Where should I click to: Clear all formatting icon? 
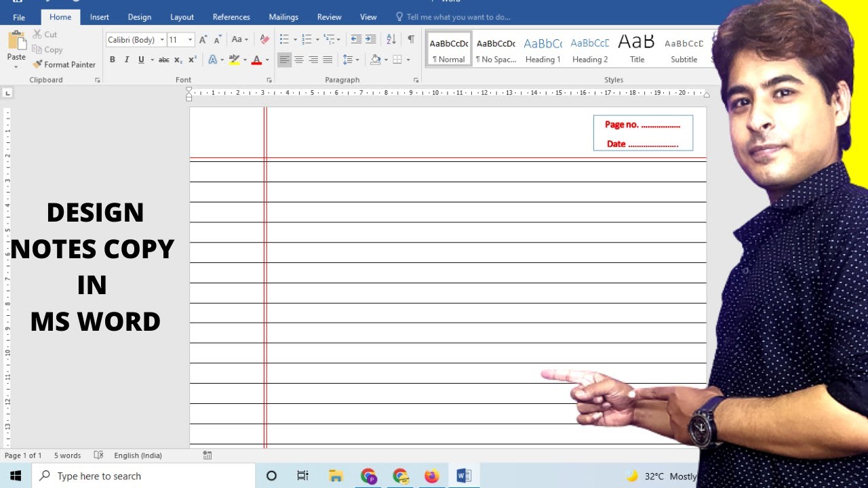click(x=264, y=39)
